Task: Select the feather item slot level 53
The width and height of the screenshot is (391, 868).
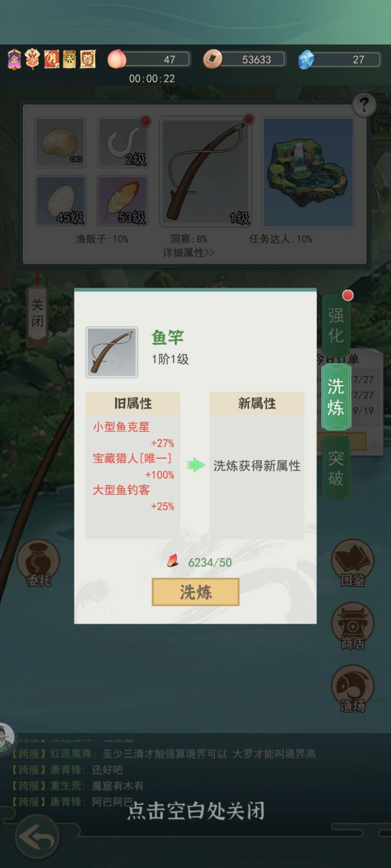Action: coord(123,201)
